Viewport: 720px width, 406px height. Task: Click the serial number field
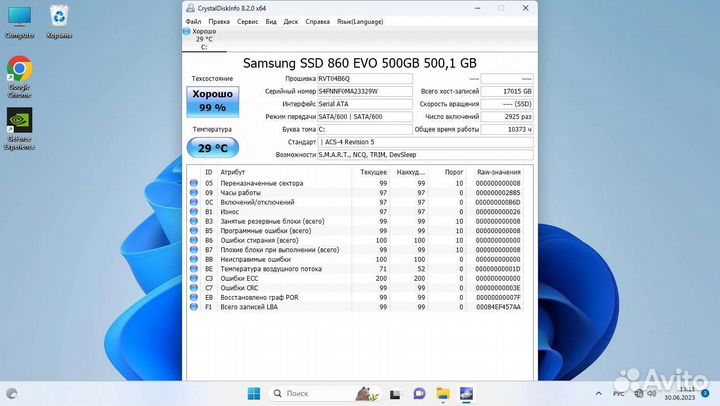click(364, 91)
